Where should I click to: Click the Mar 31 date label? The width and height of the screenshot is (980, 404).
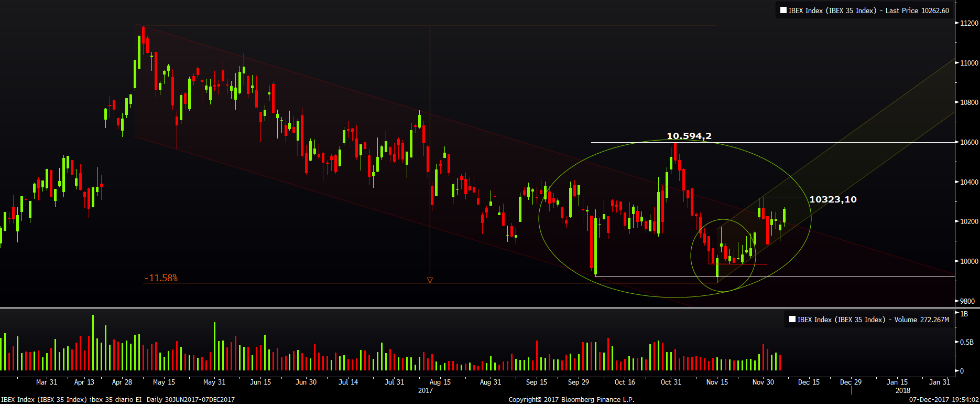[x=47, y=382]
